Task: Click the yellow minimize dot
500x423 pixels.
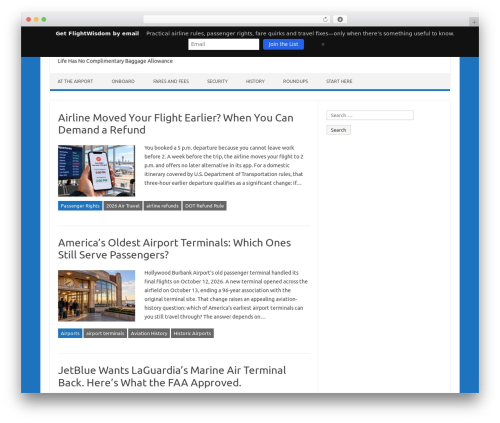Action: coord(36,20)
